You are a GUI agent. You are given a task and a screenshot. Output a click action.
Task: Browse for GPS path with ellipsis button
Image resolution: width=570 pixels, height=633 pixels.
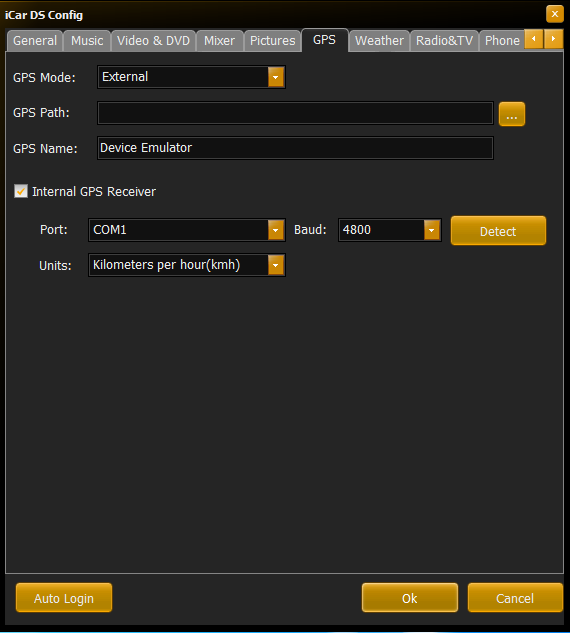pyautogui.click(x=512, y=114)
